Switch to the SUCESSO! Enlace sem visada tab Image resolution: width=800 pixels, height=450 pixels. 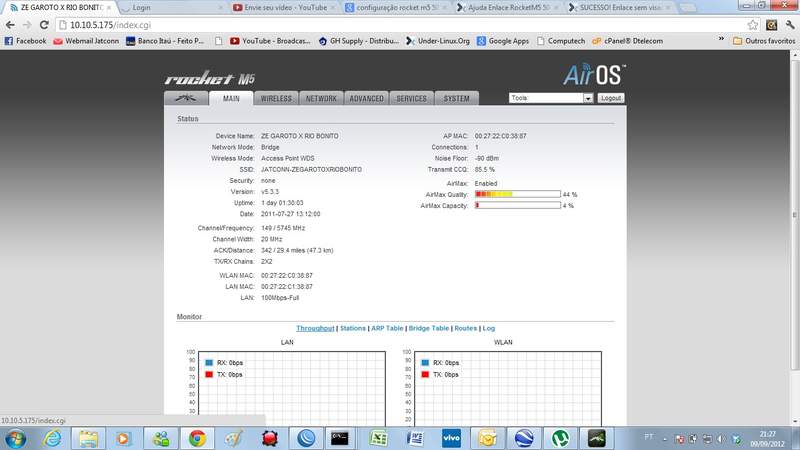pyautogui.click(x=620, y=8)
